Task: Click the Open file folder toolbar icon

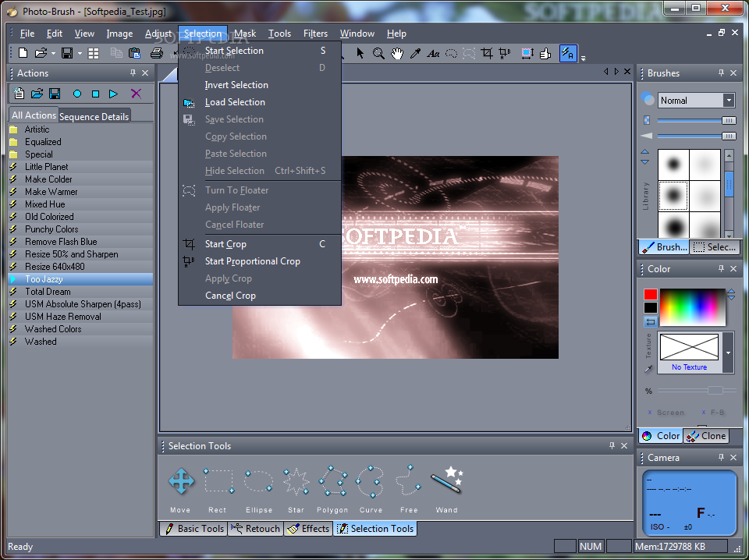Action: (x=41, y=53)
